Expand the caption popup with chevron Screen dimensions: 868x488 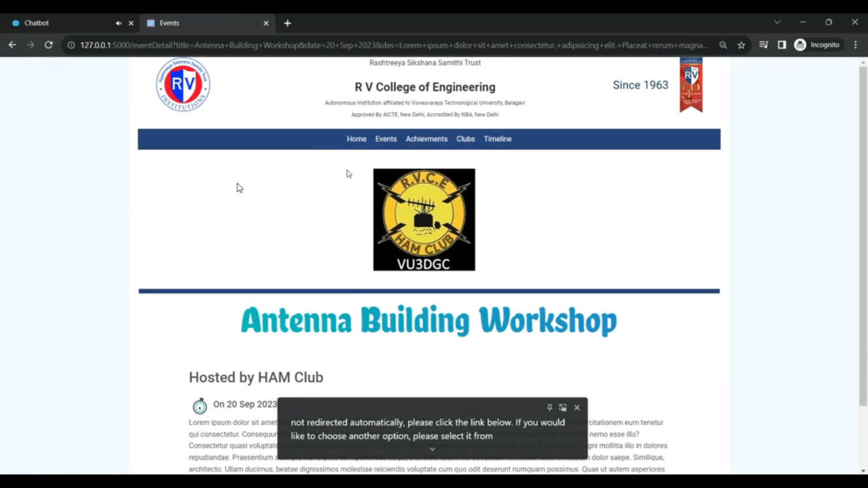432,449
